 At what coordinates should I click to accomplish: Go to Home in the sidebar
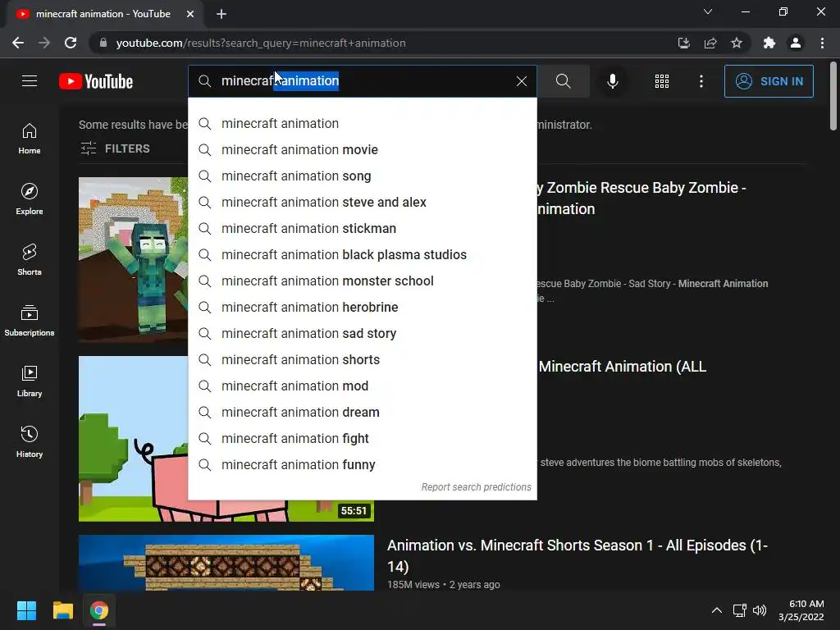tap(30, 139)
